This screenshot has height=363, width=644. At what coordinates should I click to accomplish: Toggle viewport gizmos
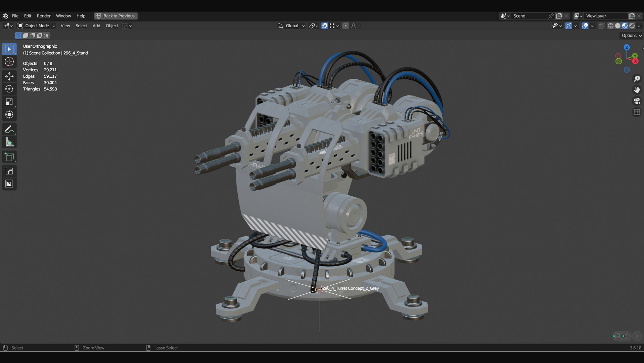click(568, 26)
